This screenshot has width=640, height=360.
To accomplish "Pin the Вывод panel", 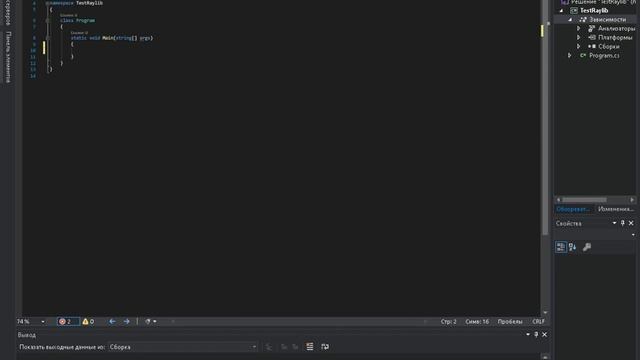I will 536,335.
